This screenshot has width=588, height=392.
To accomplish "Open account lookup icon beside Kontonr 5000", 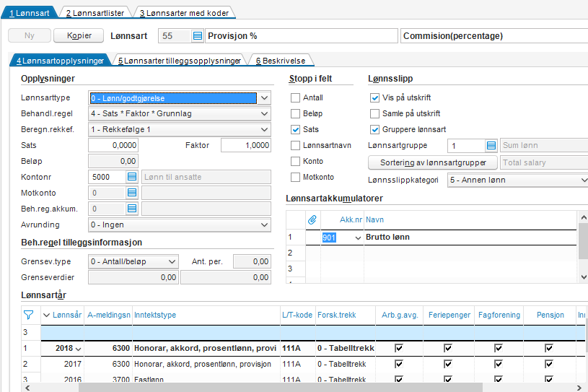I will (x=132, y=177).
